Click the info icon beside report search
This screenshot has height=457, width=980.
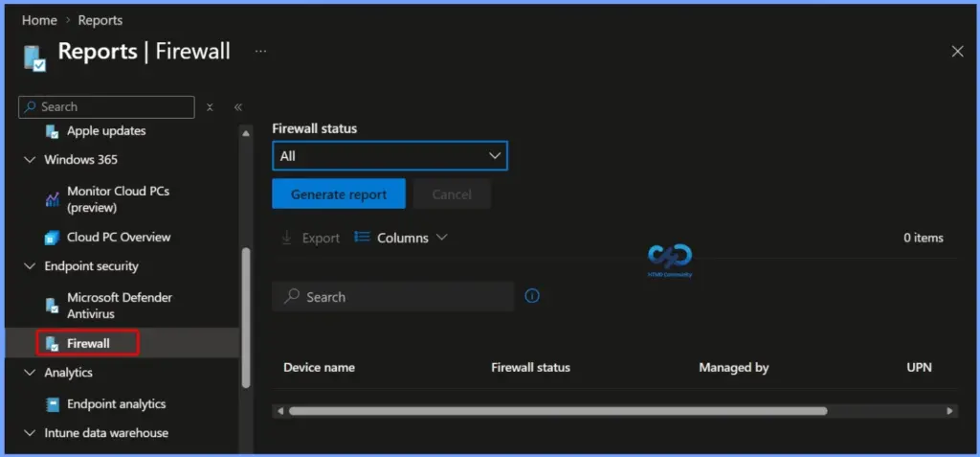click(532, 296)
